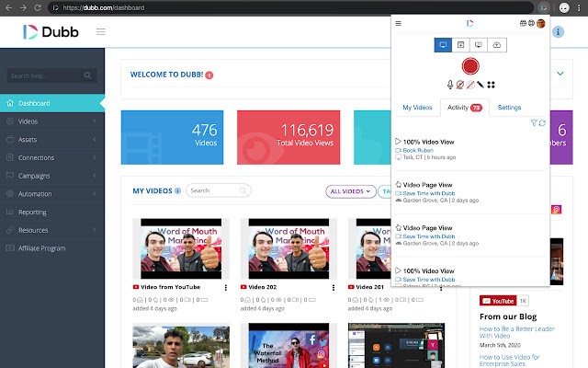Choose the cloud upload mode icon

[x=496, y=44]
